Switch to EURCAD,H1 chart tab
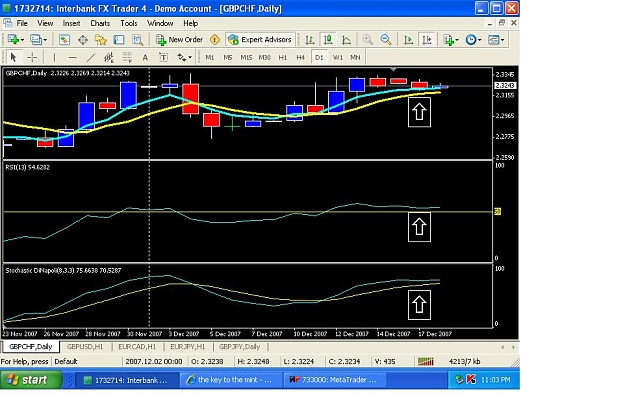The width and height of the screenshot is (625, 405). click(137, 346)
